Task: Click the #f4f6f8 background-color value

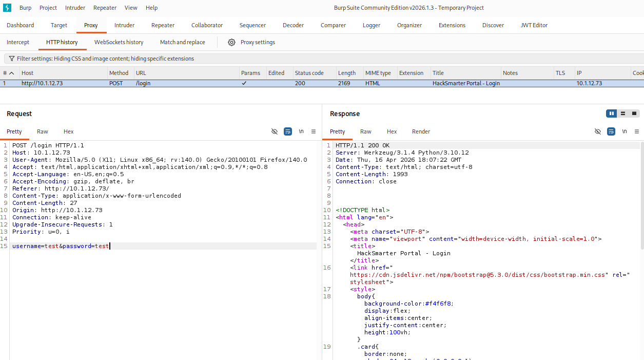Action: [x=439, y=304]
